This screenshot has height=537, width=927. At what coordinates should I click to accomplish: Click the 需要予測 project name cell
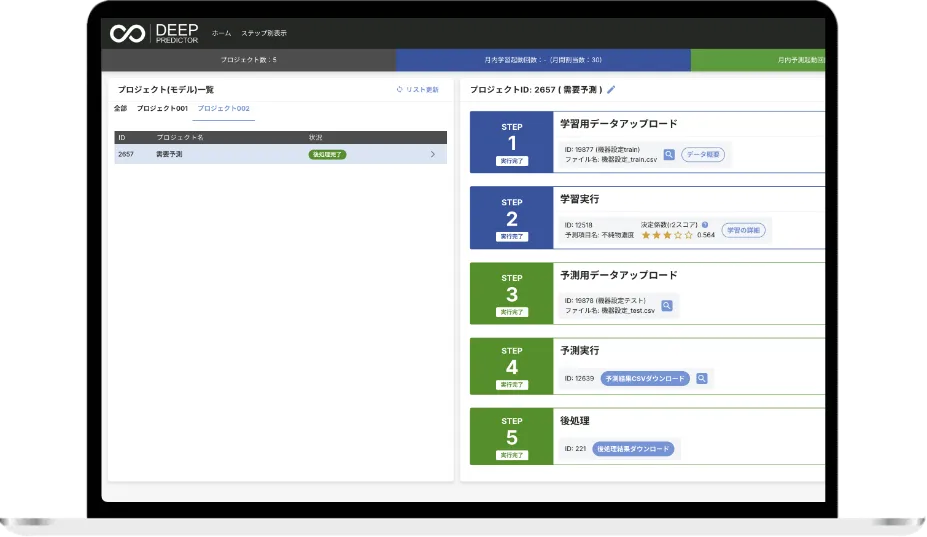169,154
